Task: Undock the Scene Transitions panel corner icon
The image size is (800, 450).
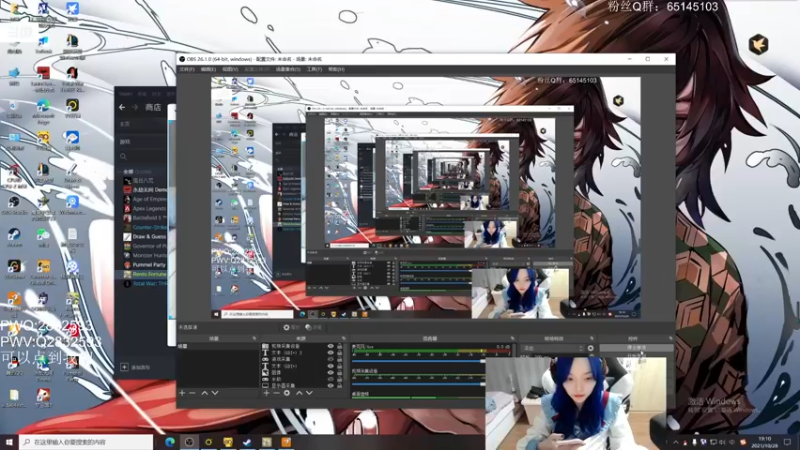Action: [x=592, y=338]
